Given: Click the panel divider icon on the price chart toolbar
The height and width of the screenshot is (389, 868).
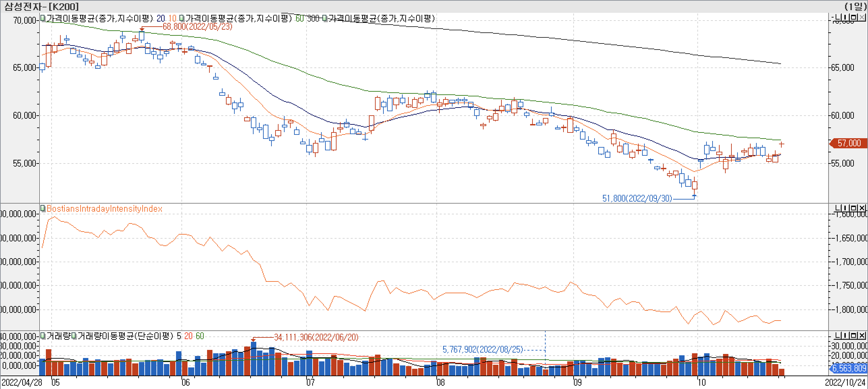Looking at the screenshot, I should 845,17.
